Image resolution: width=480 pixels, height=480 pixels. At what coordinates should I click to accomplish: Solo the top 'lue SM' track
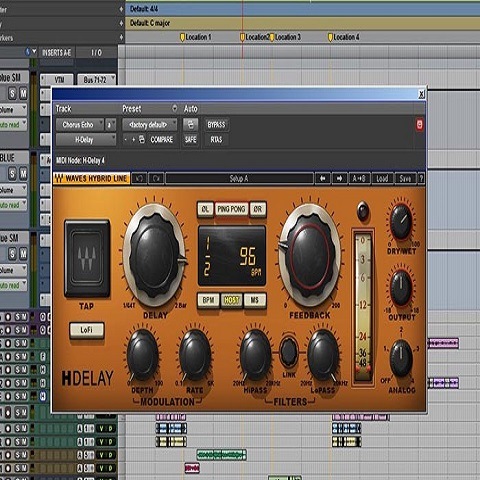[12, 93]
